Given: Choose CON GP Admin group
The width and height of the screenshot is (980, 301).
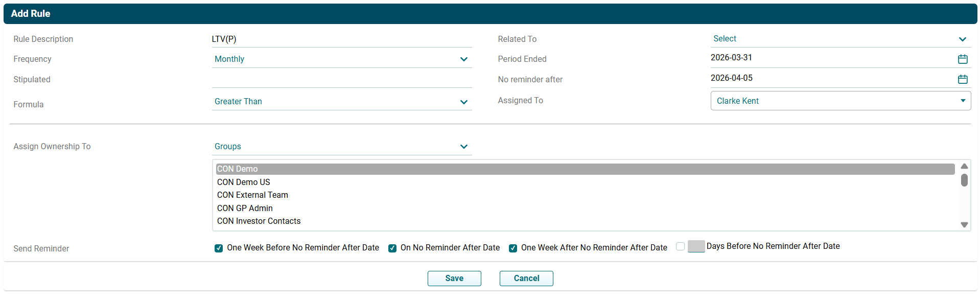Looking at the screenshot, I should click(245, 208).
